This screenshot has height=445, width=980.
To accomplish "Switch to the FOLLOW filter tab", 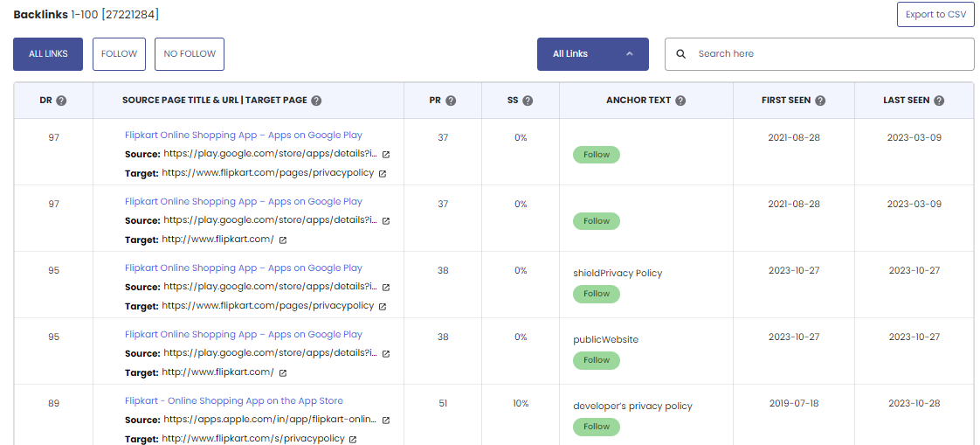I will click(x=119, y=54).
